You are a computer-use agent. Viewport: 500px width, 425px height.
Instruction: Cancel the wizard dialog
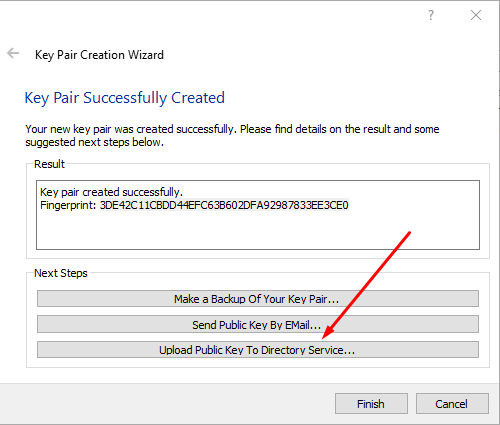click(452, 404)
